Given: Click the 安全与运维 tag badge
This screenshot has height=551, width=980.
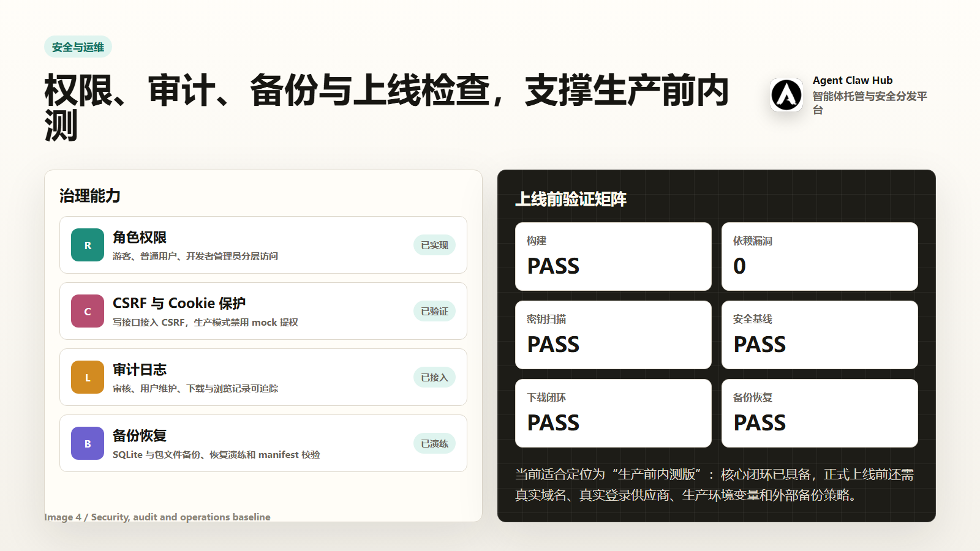Looking at the screenshot, I should tap(78, 47).
